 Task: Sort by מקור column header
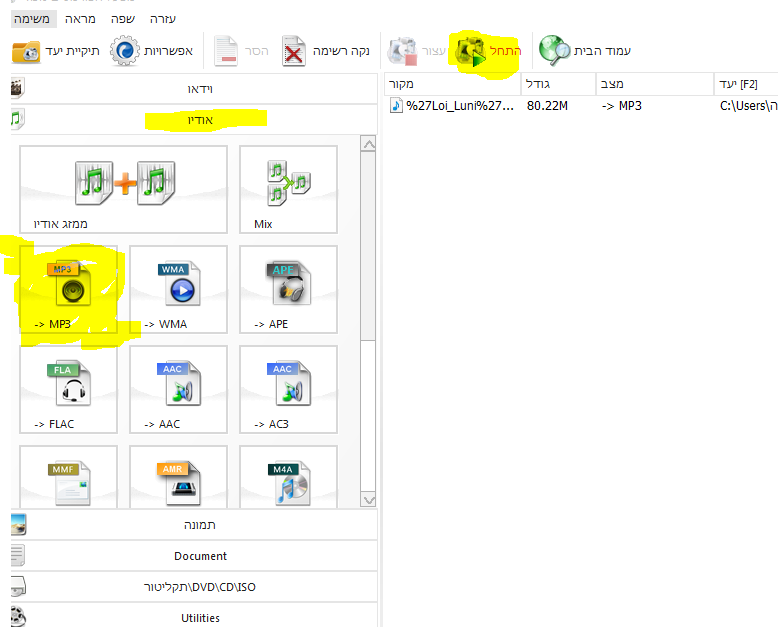pyautogui.click(x=452, y=84)
